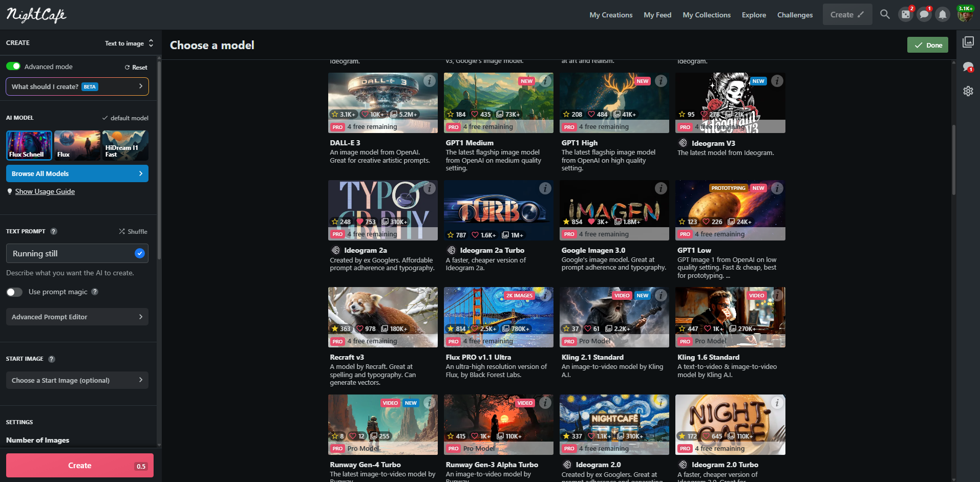Open Text to image mode dropdown
980x482 pixels.
(x=129, y=43)
